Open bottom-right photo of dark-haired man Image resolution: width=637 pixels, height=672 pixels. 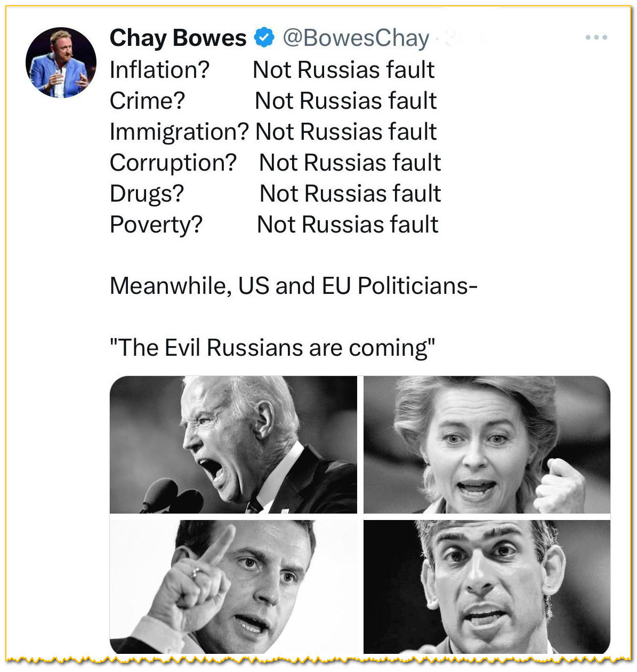pos(486,586)
